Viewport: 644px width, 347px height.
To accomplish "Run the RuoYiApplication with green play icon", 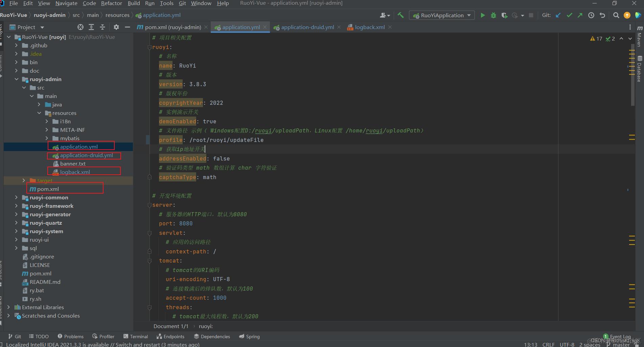I will tap(483, 15).
